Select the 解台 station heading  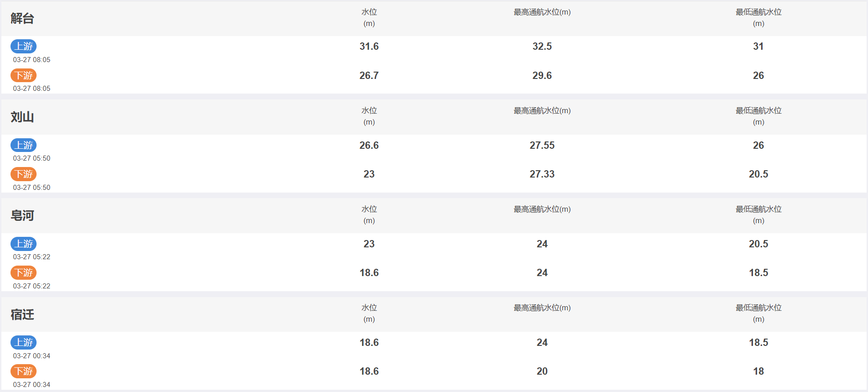22,18
